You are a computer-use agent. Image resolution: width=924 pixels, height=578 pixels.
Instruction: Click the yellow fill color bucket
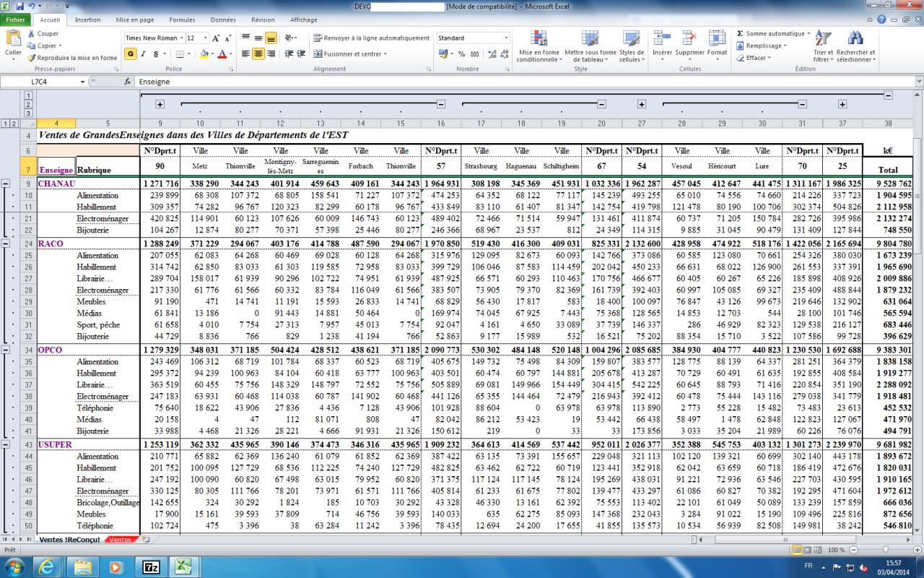(x=204, y=54)
